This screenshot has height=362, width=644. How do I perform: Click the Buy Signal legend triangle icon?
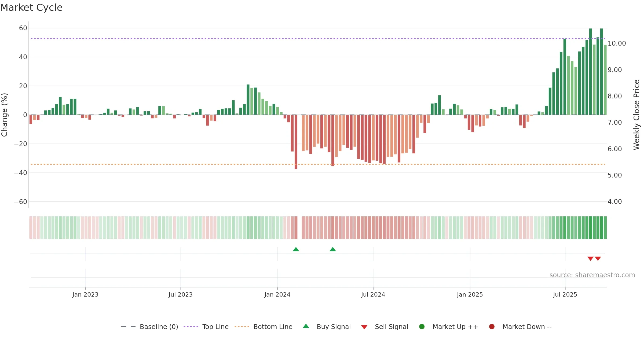[306, 326]
